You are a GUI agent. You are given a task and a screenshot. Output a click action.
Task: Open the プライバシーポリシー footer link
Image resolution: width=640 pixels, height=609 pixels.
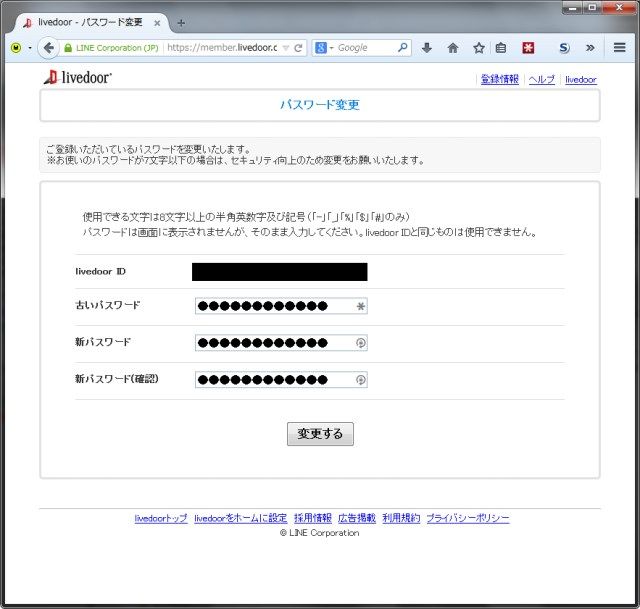tap(468, 518)
